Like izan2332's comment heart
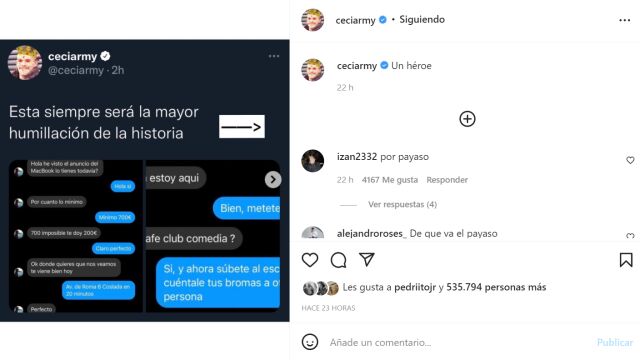This screenshot has height=360, width=640. point(630,160)
